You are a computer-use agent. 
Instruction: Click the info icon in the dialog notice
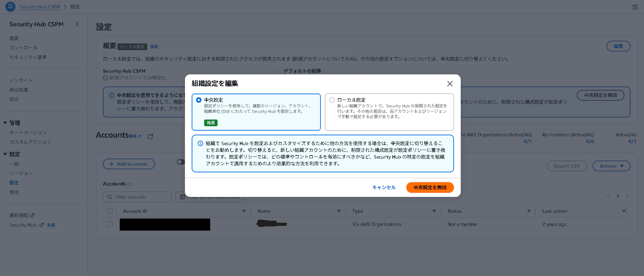pyautogui.click(x=200, y=143)
